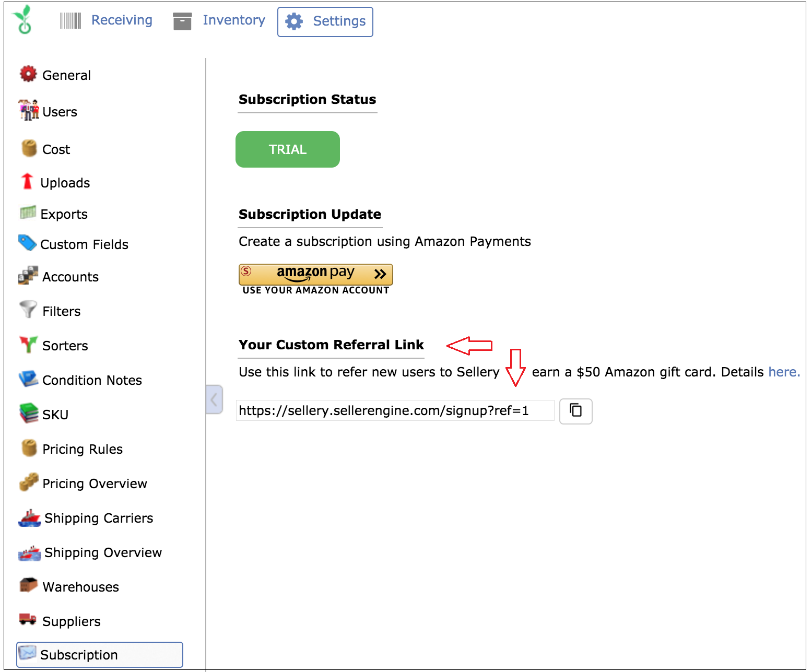Select Custom Fields in sidebar
Viewport: 812px width, 672px height.
point(85,245)
